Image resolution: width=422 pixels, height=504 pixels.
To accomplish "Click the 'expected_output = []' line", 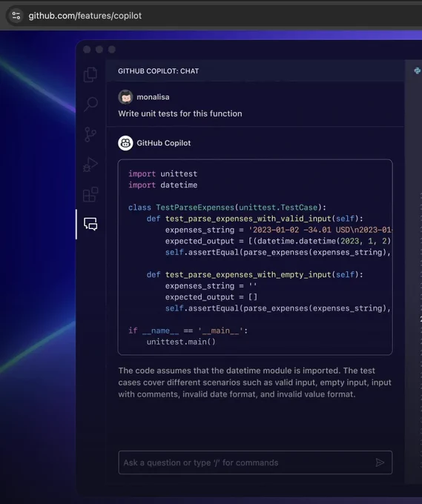I will click(x=211, y=297).
